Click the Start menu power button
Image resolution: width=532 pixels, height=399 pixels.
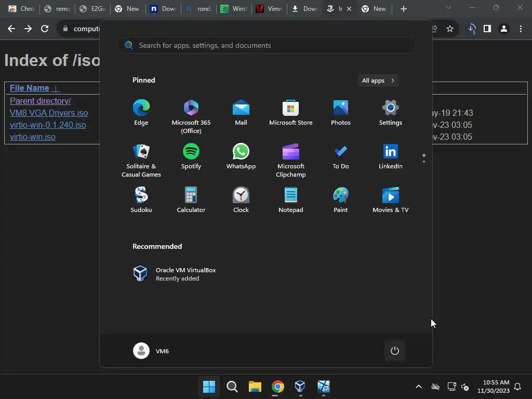(x=395, y=351)
